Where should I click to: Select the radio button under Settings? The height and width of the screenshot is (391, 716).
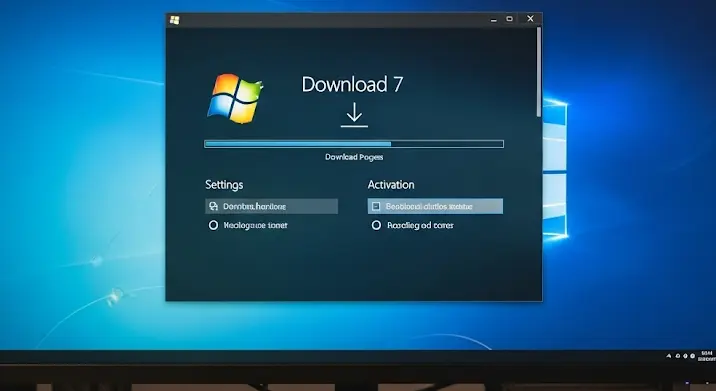tap(213, 225)
